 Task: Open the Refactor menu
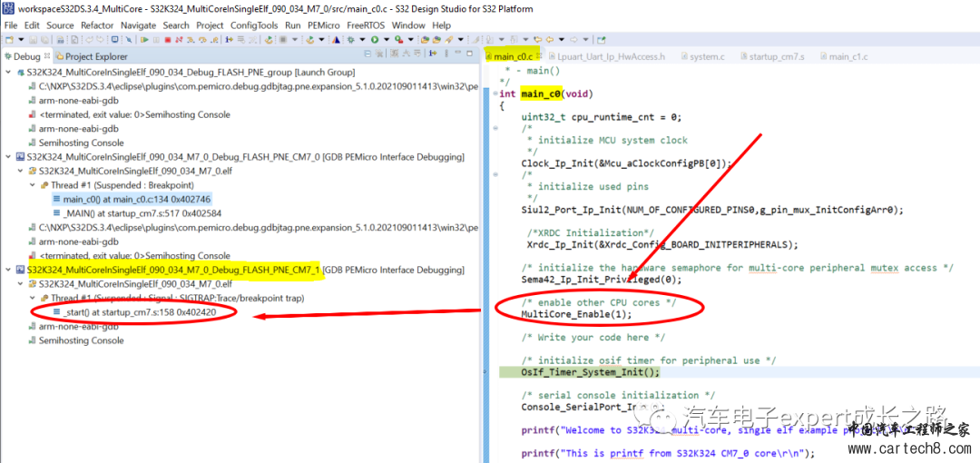[x=97, y=25]
